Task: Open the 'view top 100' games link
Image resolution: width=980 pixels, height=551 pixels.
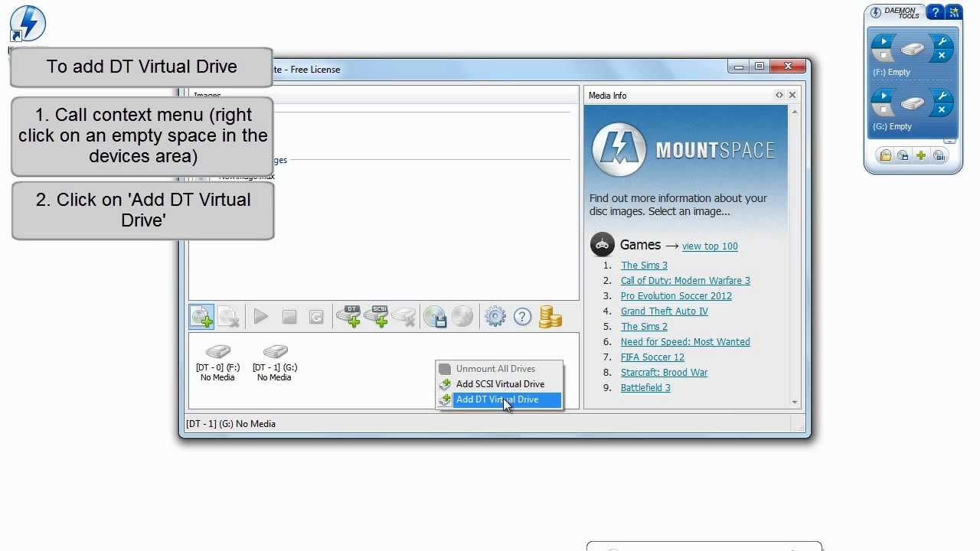Action: pyautogui.click(x=710, y=246)
